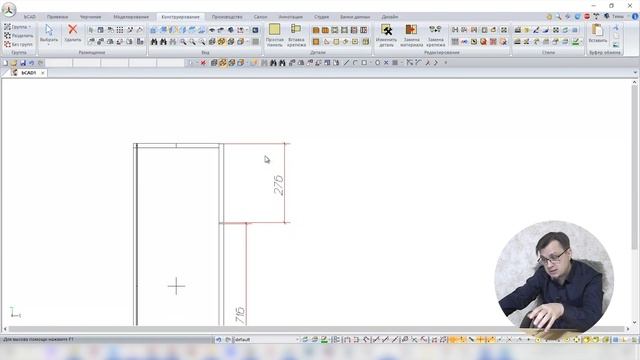Open the quick toolbar customize dropdown arrow
The height and width of the screenshot is (360, 640).
pyautogui.click(x=446, y=63)
